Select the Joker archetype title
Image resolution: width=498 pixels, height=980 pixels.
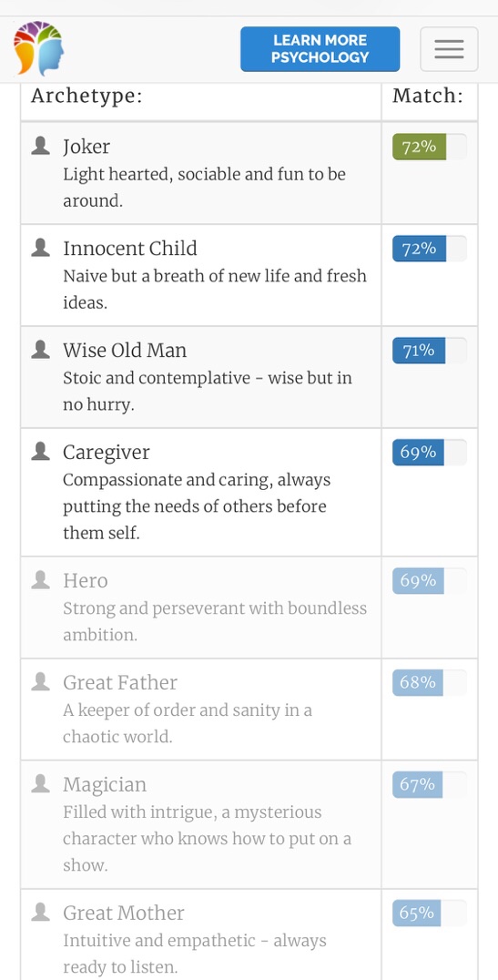(86, 147)
